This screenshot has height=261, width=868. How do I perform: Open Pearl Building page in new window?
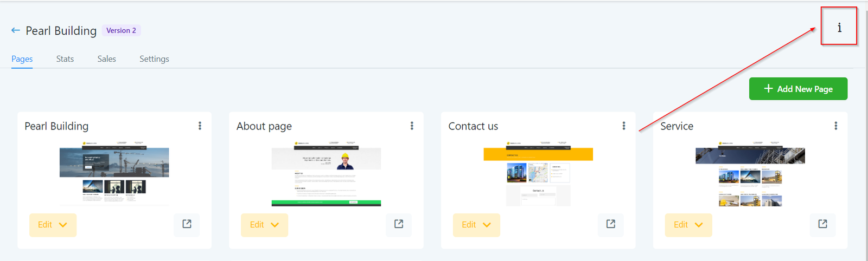(x=187, y=224)
